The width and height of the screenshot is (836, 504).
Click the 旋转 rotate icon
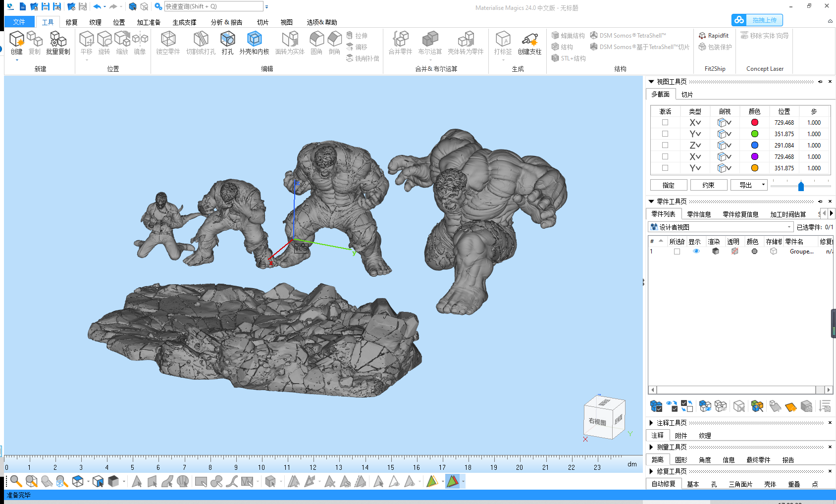(104, 43)
